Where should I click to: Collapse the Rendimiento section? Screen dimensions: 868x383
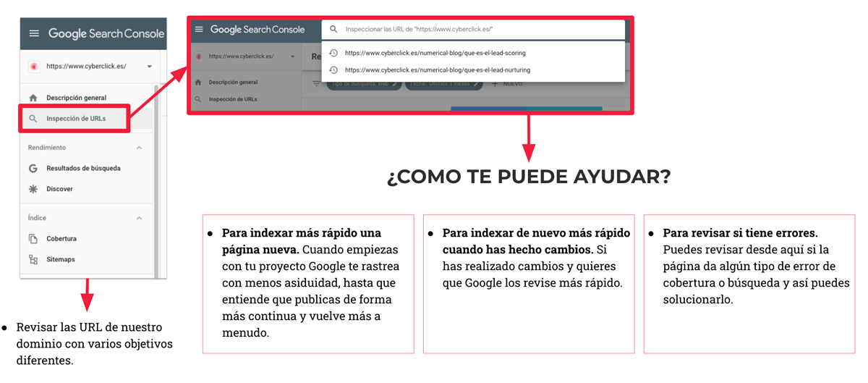pos(139,148)
